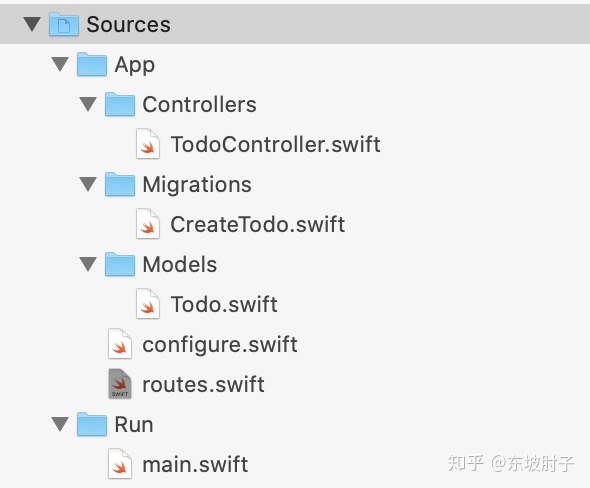This screenshot has width=590, height=488.
Task: Click the main.swift file icon
Action: [x=120, y=464]
